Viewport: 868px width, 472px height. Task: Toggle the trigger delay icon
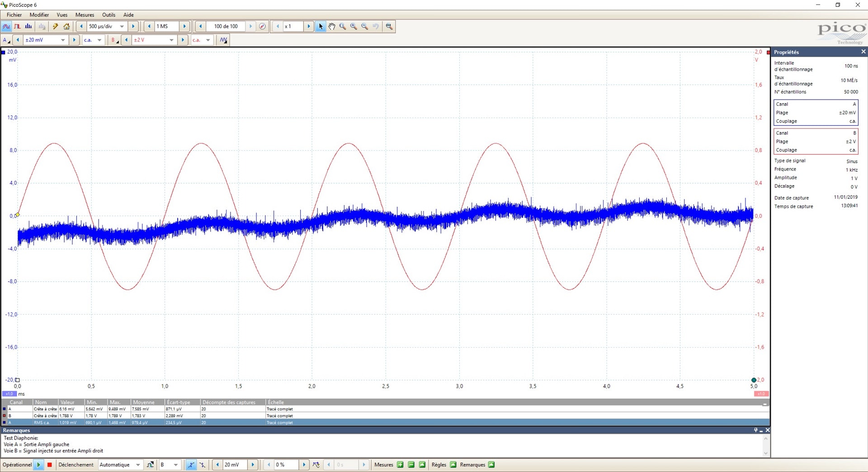[x=316, y=465]
